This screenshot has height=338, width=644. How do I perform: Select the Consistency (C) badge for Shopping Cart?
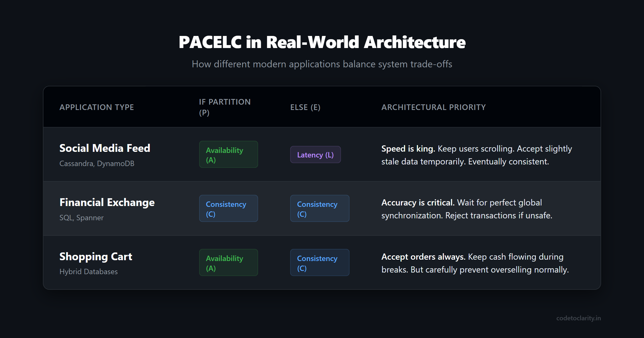click(320, 263)
